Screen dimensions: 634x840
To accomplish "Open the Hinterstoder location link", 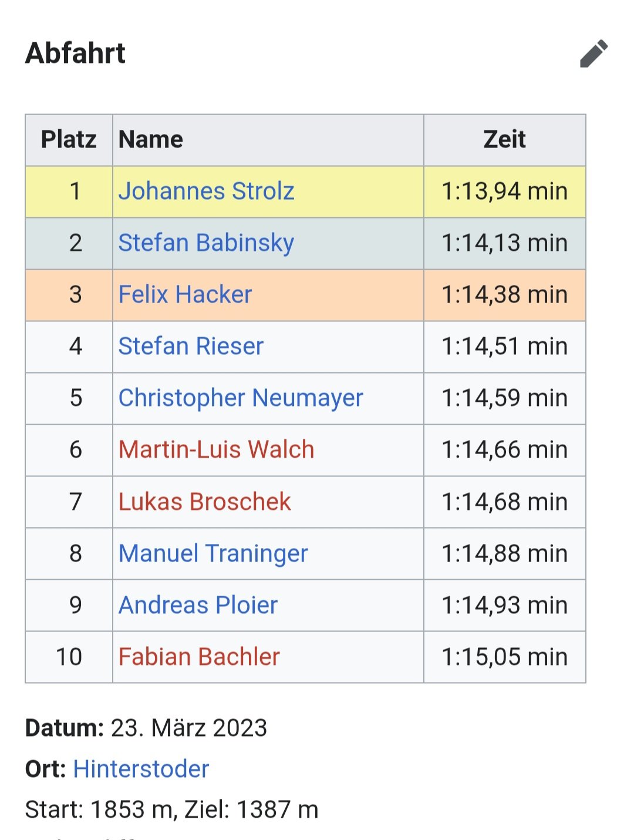I will point(141,769).
